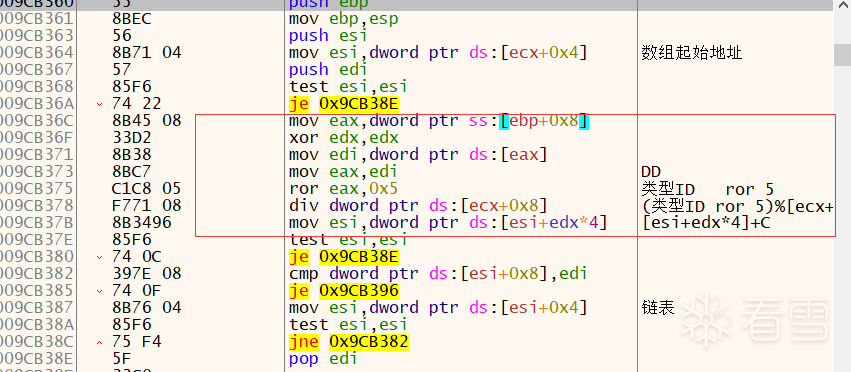Viewport: 851px width, 372px height.
Task: Click the upward jump arrow beside bytes 75 F4
Action: (99, 342)
